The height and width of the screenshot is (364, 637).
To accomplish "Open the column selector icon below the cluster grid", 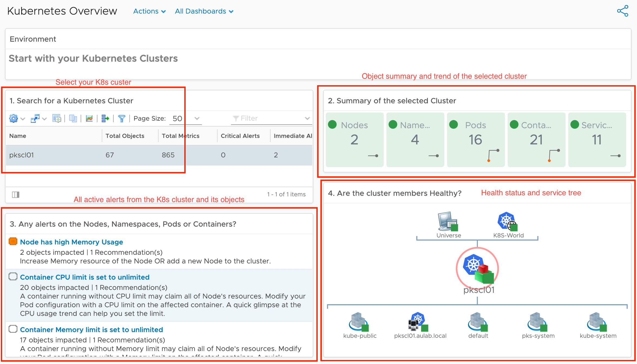I will pyautogui.click(x=16, y=194).
